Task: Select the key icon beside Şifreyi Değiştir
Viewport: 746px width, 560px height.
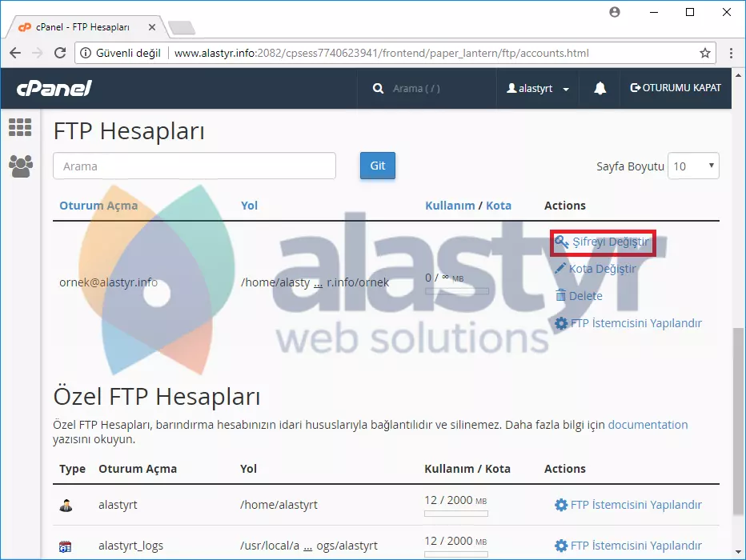Action: 562,240
